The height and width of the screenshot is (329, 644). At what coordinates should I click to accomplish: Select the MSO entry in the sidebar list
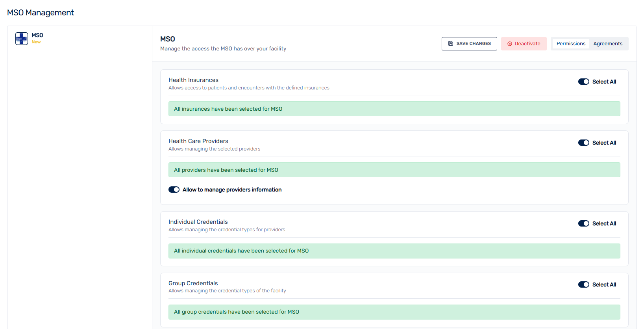(x=37, y=35)
